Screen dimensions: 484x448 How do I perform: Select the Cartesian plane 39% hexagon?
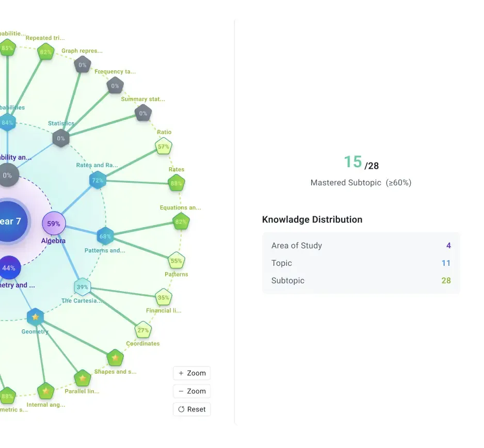(83, 287)
